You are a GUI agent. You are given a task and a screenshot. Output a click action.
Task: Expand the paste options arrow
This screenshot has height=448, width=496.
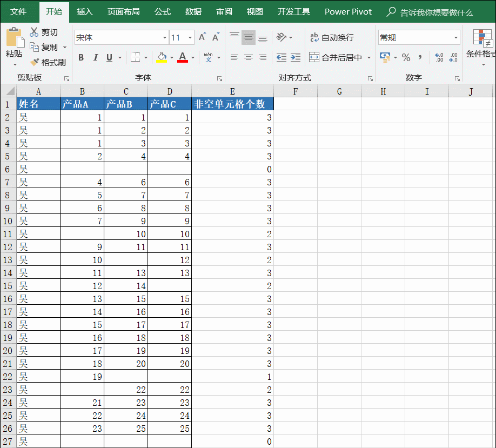(15, 64)
